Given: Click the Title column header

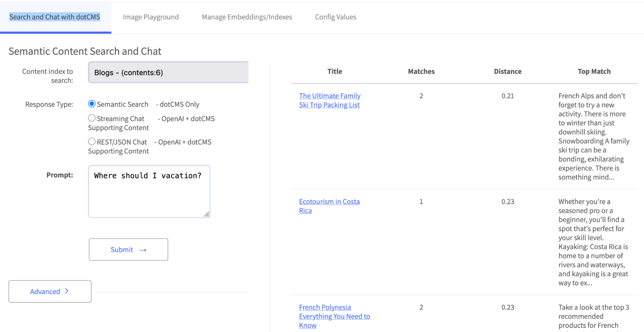Looking at the screenshot, I should [x=334, y=72].
